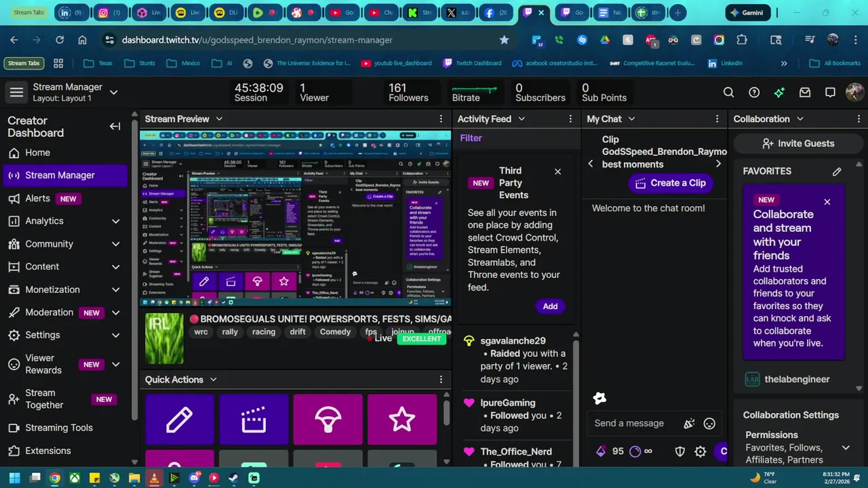Screen dimensions: 868x488
Task: Expand the Monetization sidebar section
Action: click(x=115, y=289)
